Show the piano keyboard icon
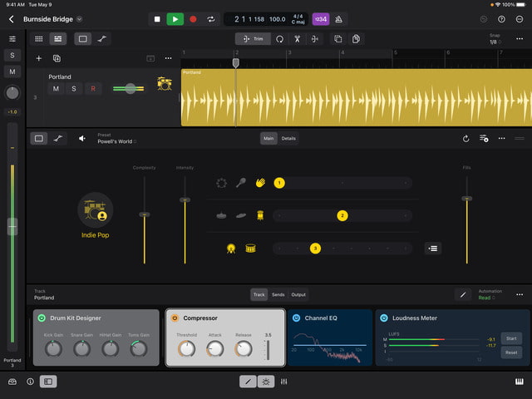Image resolution: width=532 pixels, height=399 pixels. pyautogui.click(x=520, y=382)
